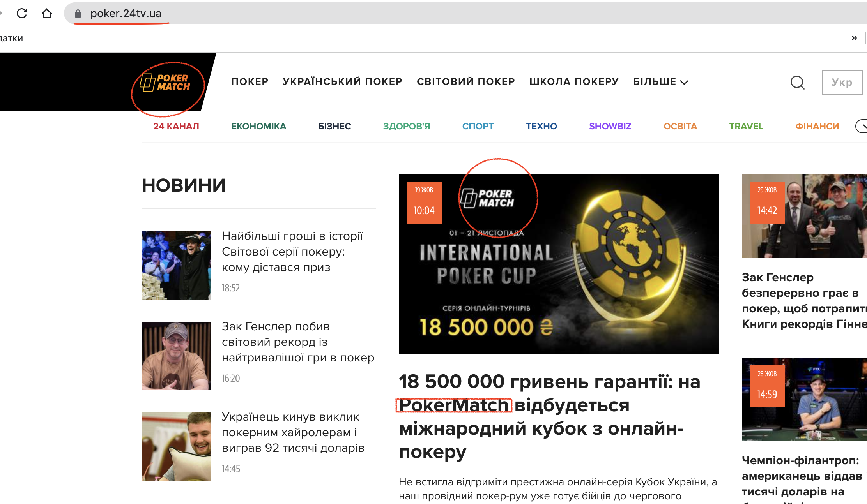Image resolution: width=867 pixels, height=504 pixels.
Task: Reload the page with the refresh icon
Action: (x=22, y=13)
